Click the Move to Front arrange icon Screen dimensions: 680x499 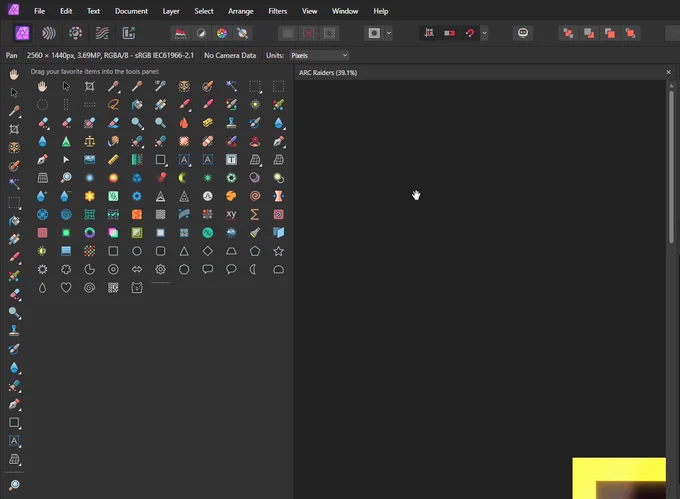click(x=630, y=33)
